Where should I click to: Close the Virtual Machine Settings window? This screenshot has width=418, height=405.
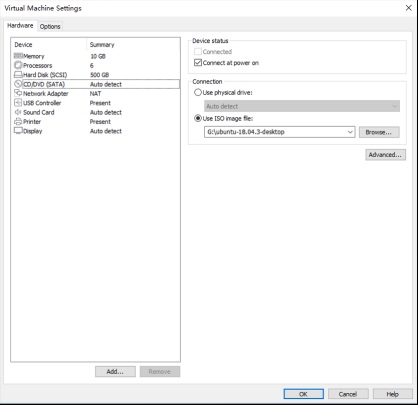(x=408, y=8)
